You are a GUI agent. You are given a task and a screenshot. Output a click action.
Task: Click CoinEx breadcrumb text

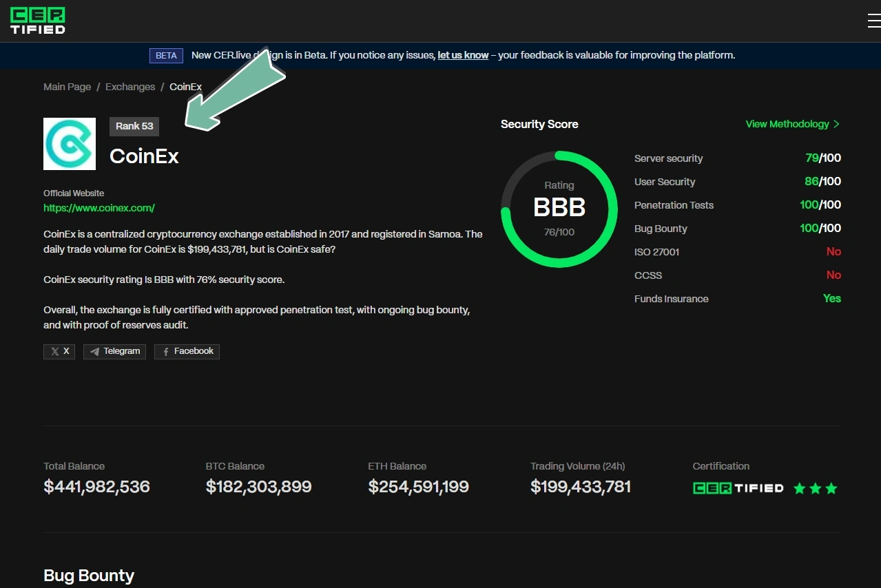pyautogui.click(x=186, y=87)
